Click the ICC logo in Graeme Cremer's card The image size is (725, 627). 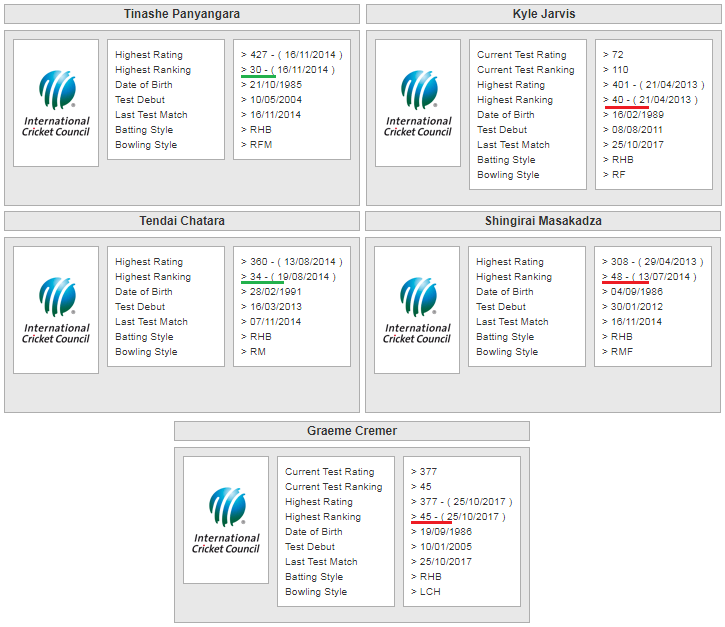(x=226, y=519)
